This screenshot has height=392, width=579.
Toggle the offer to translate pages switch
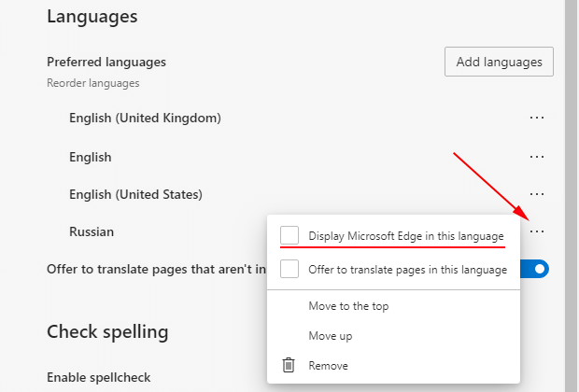click(534, 269)
